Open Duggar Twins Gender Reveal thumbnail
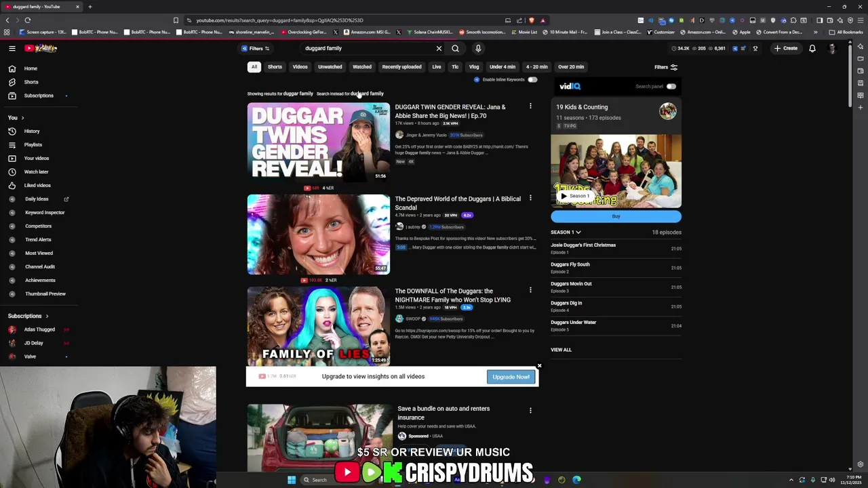 (319, 142)
